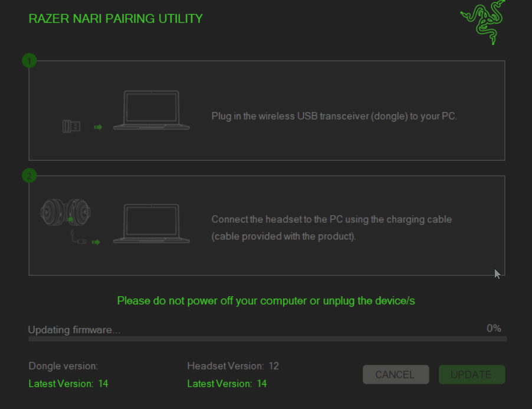Click the step 2 number badge
This screenshot has width=532, height=409.
point(29,176)
